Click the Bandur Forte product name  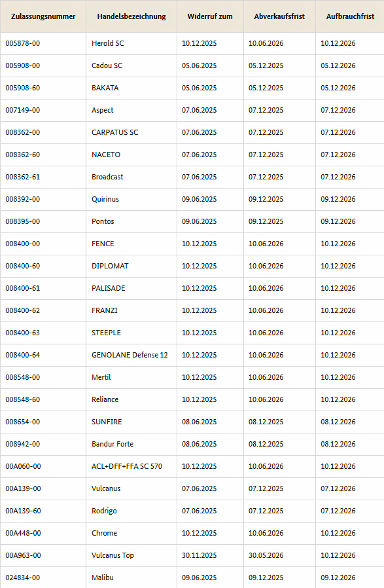pyautogui.click(x=113, y=444)
